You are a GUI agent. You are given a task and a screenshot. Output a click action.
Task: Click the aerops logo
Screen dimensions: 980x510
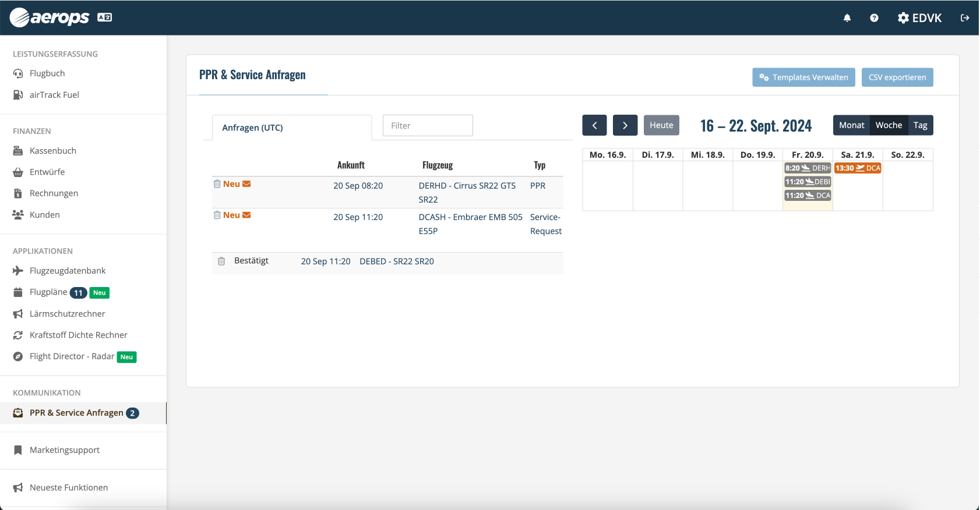point(50,17)
